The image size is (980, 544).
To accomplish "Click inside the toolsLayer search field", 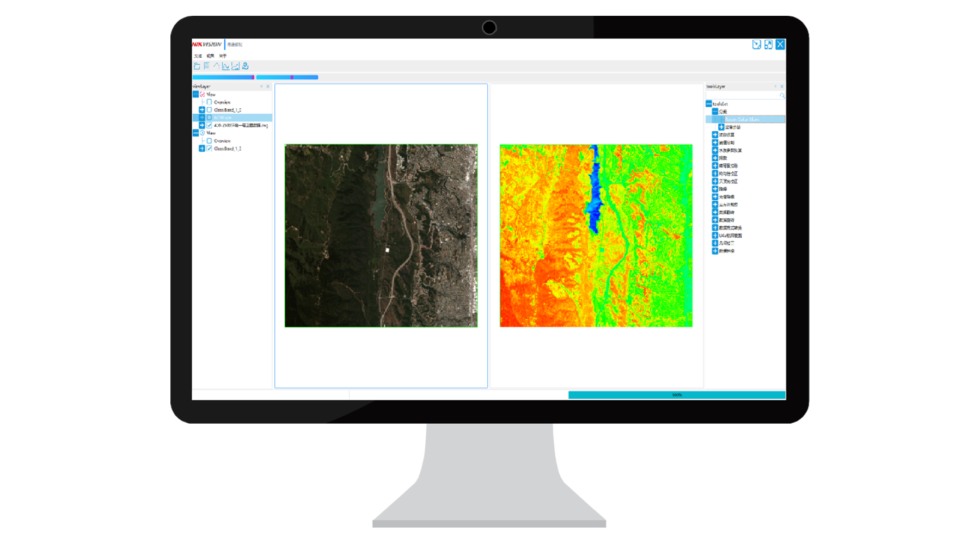I will point(742,95).
